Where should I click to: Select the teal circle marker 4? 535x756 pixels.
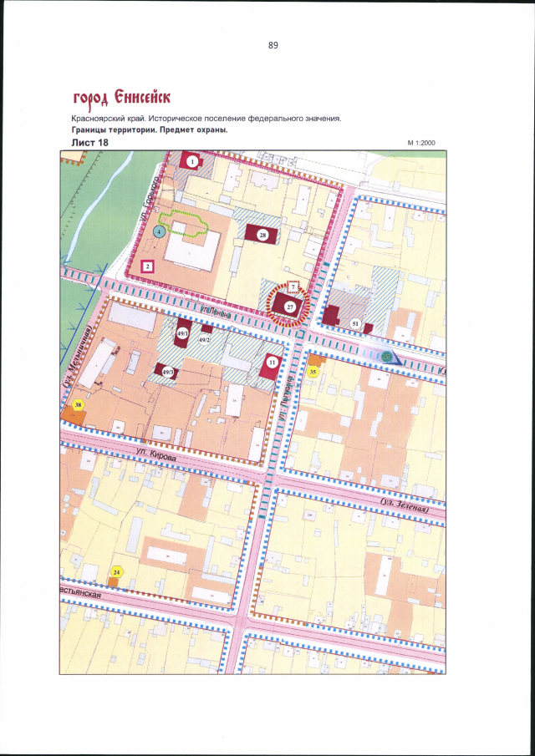pos(160,232)
